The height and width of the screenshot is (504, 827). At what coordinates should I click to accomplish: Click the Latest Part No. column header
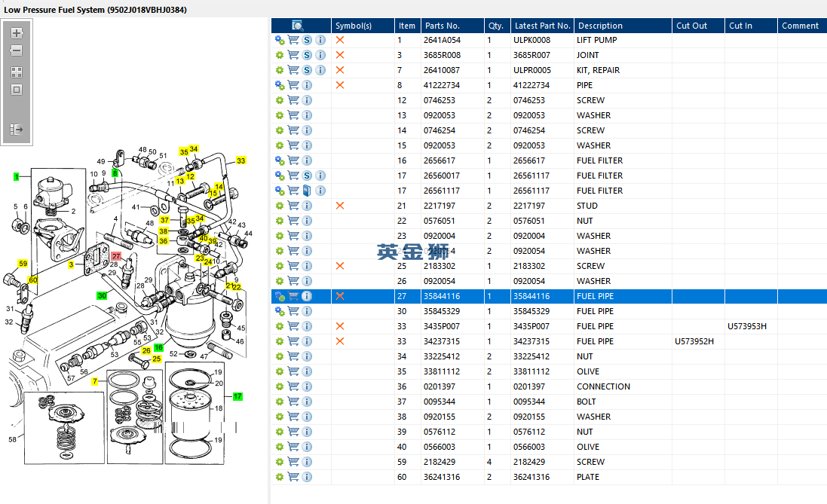pos(542,26)
